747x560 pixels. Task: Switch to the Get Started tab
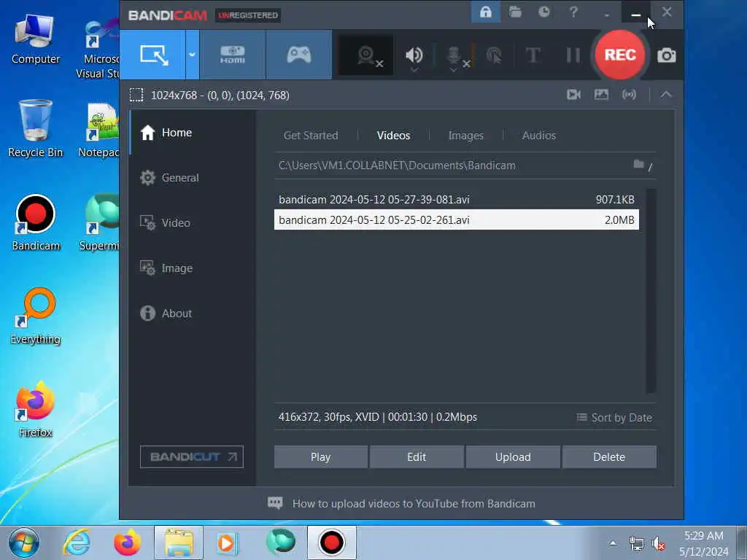point(311,136)
